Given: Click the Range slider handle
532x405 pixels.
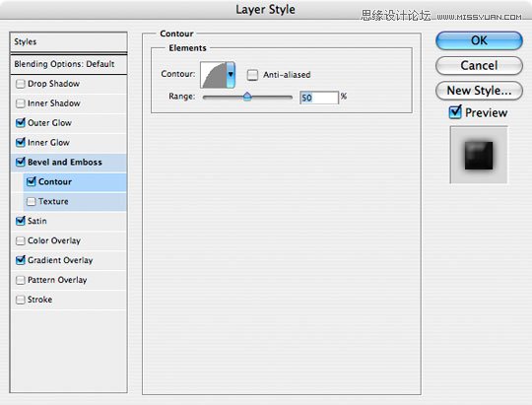Looking at the screenshot, I should pos(247,97).
